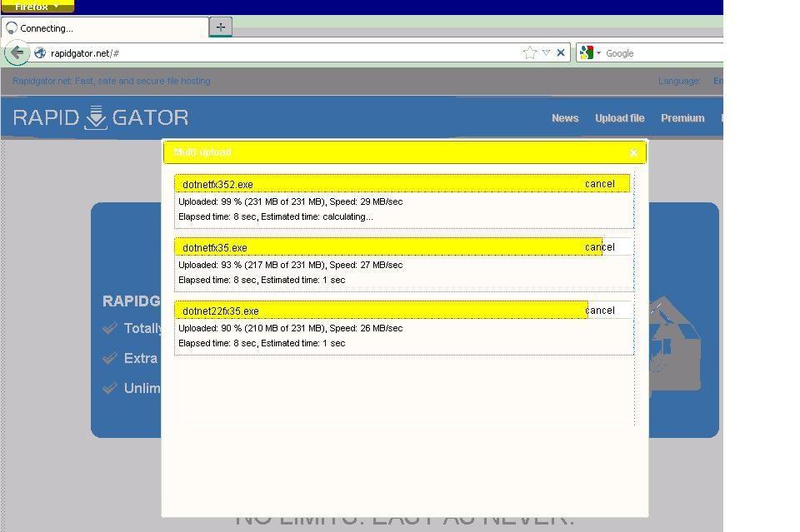The image size is (800, 532).
Task: Click the 90 % uploaded status text
Action: pyautogui.click(x=290, y=328)
